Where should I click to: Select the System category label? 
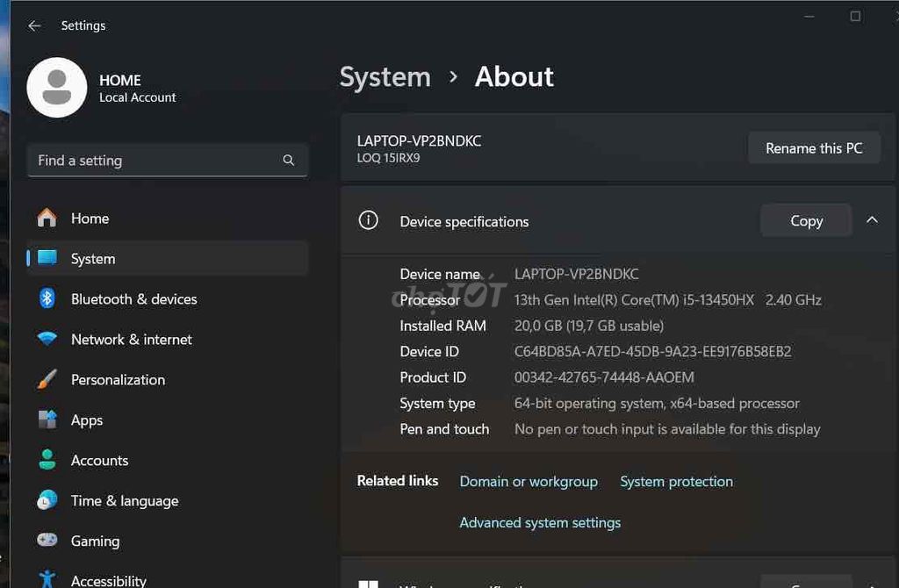click(93, 259)
